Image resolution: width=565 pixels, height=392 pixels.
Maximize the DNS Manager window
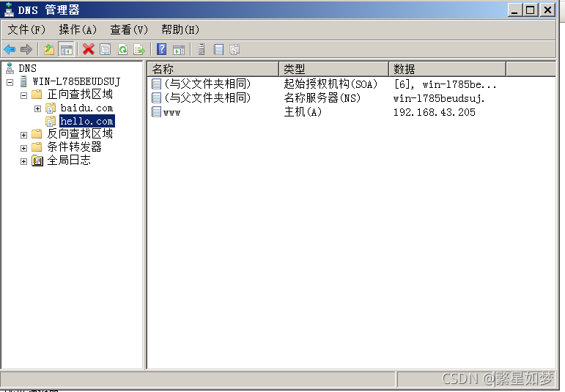coord(531,10)
